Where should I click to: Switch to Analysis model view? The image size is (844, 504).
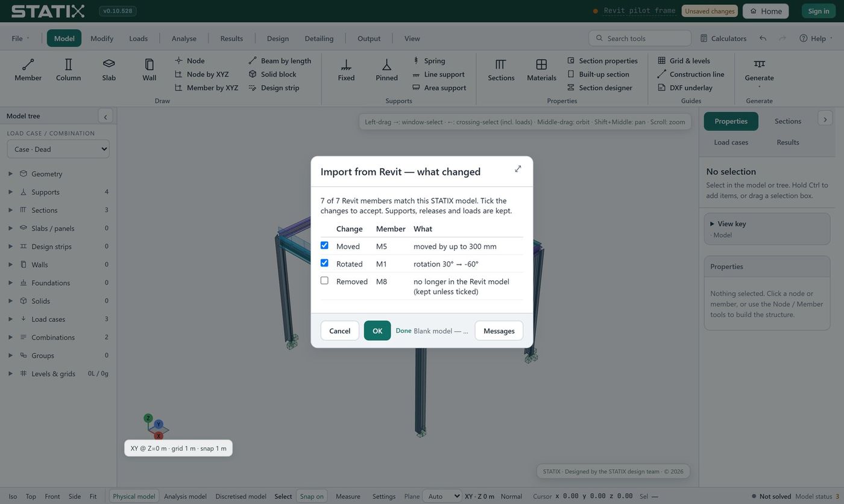(185, 496)
